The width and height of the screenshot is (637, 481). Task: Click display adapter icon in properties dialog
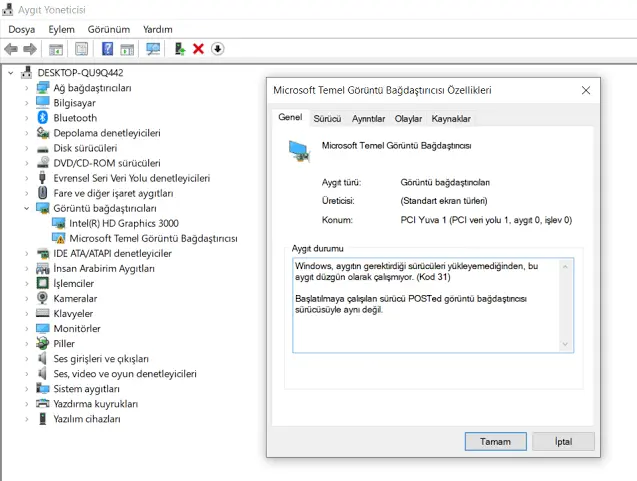300,151
